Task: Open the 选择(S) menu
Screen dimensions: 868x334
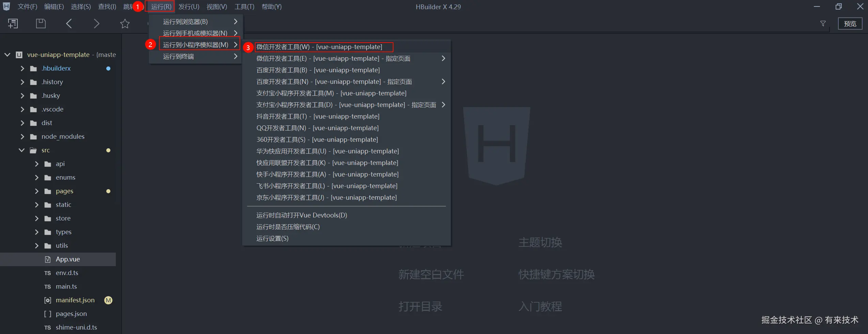Action: tap(81, 6)
